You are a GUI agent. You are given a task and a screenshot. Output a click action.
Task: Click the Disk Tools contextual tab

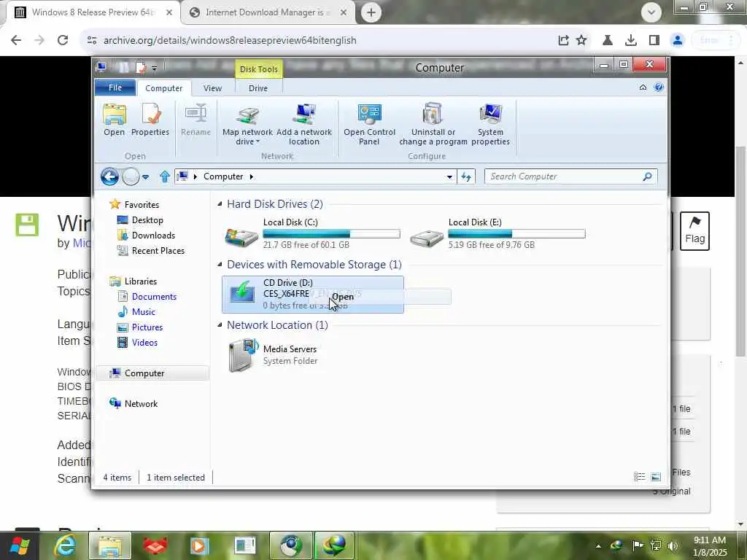coord(259,69)
